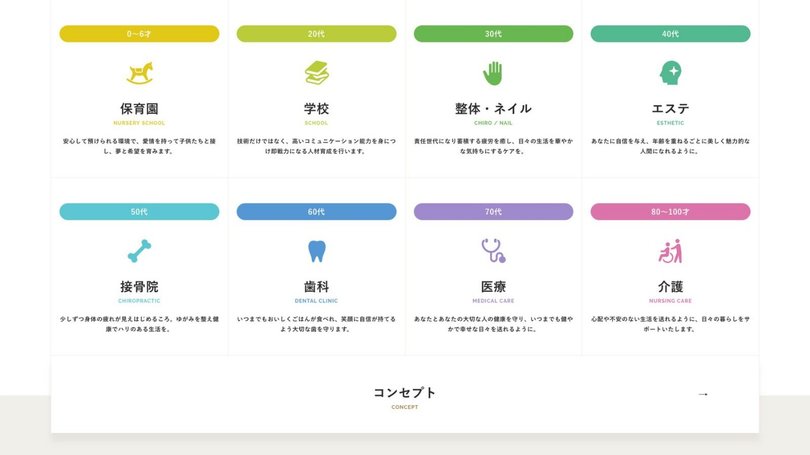810x455 pixels.
Task: Select the yellow 0～6才 age badge
Action: click(x=139, y=34)
